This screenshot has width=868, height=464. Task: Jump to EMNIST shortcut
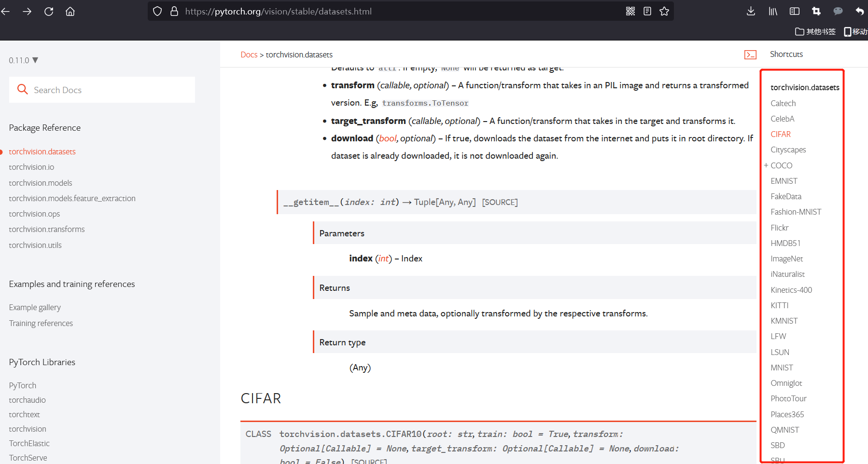[784, 181]
